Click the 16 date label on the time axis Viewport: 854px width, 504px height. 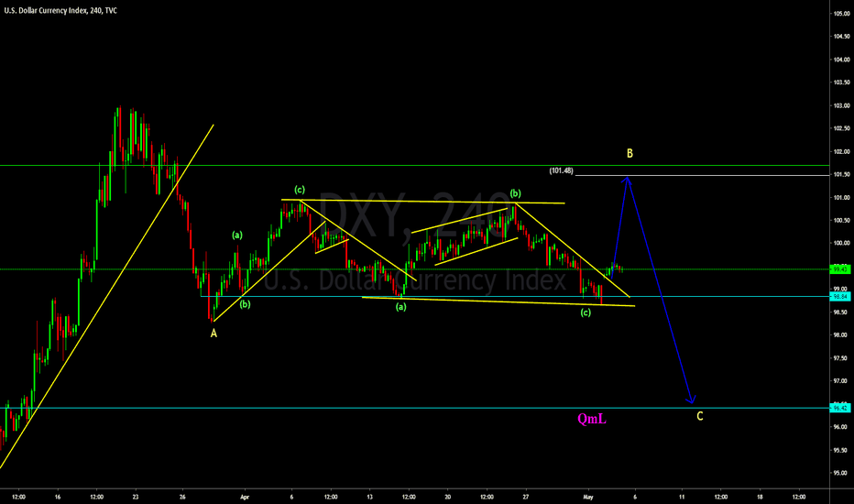tap(58, 497)
